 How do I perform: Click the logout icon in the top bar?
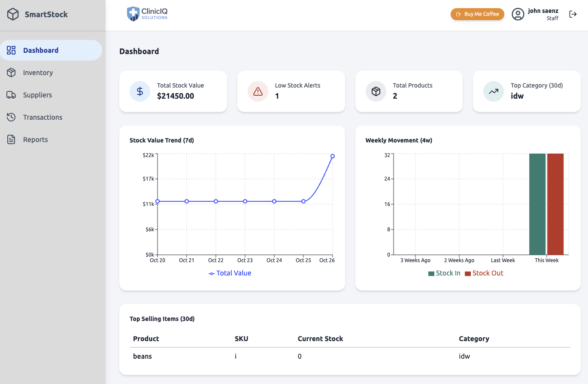coord(573,14)
